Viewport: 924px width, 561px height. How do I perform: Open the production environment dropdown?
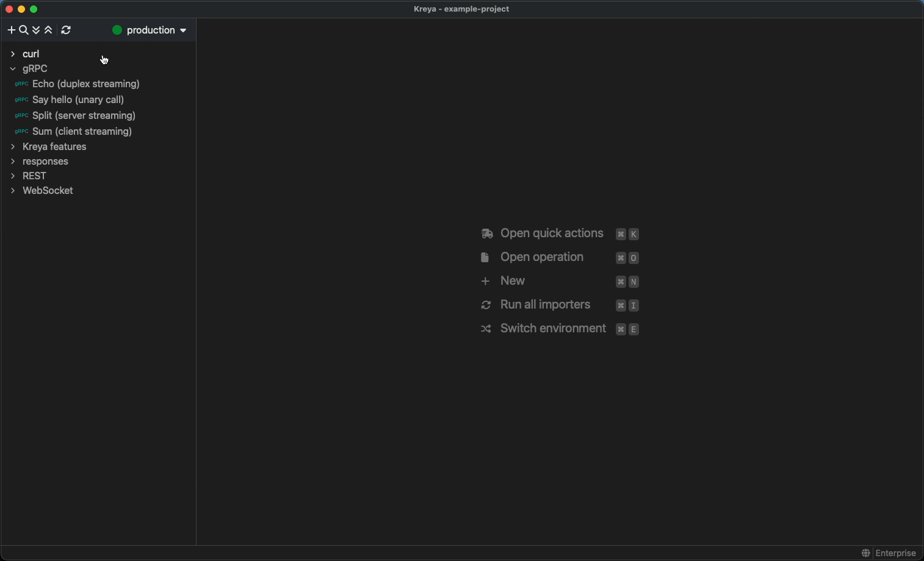click(151, 30)
